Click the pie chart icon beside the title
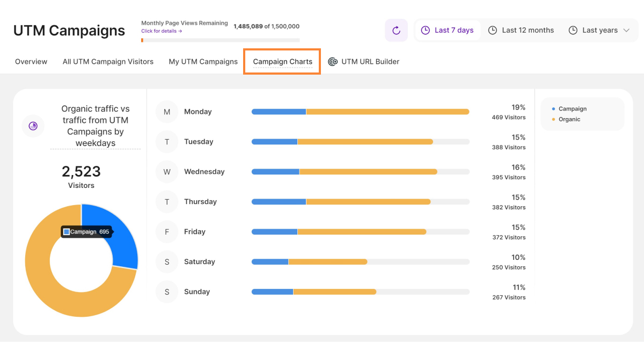The width and height of the screenshot is (644, 342). coord(33,126)
